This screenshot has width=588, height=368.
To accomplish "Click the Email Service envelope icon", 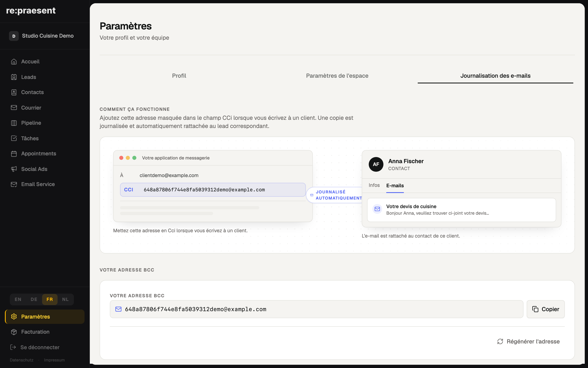I will click(x=14, y=184).
